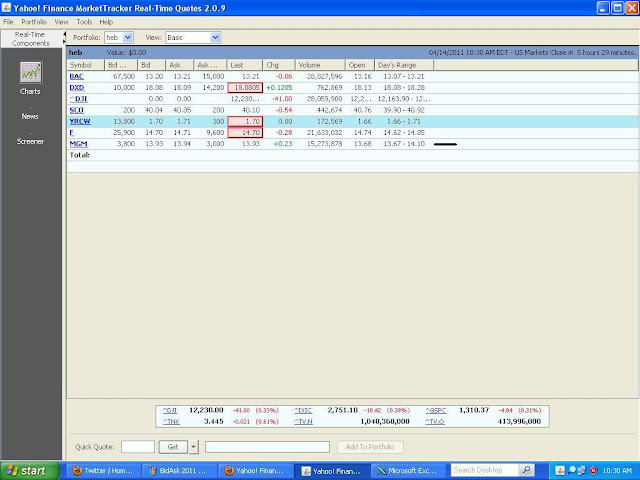Viewport: 640px width, 480px height.
Task: Click the red shield tray icon
Action: tap(593, 471)
